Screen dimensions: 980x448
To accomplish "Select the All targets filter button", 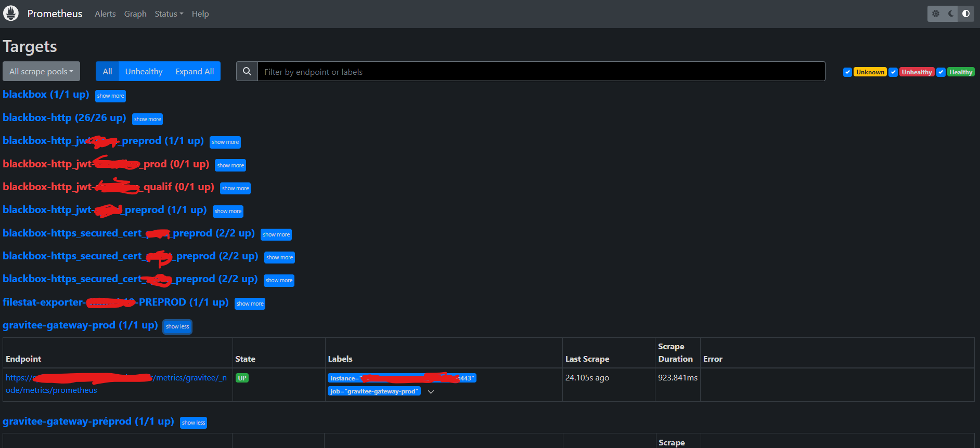I will [x=107, y=71].
